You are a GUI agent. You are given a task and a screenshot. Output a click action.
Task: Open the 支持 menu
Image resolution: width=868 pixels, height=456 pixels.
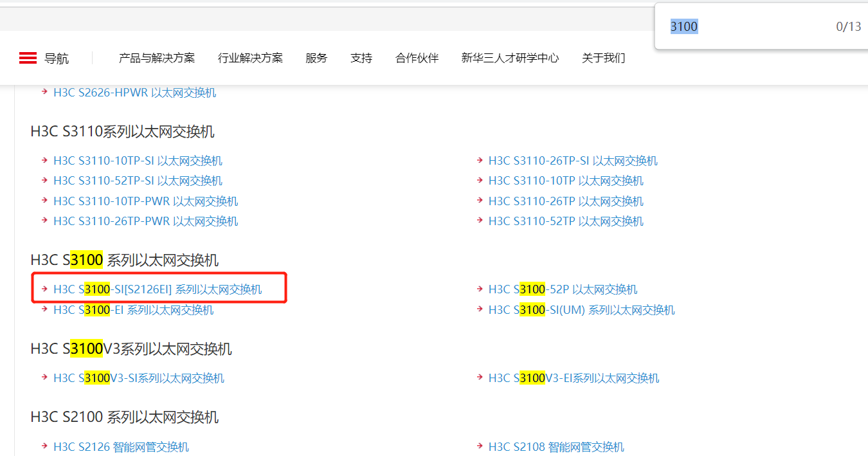point(361,58)
